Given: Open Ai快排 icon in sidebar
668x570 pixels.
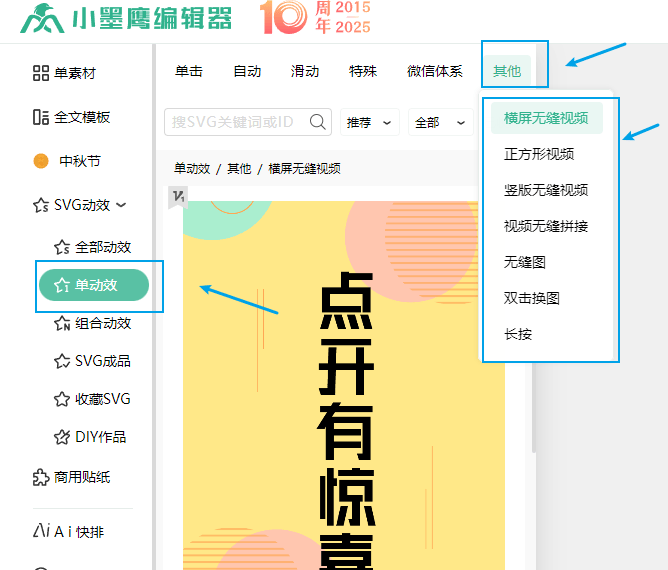Looking at the screenshot, I should click(41, 531).
